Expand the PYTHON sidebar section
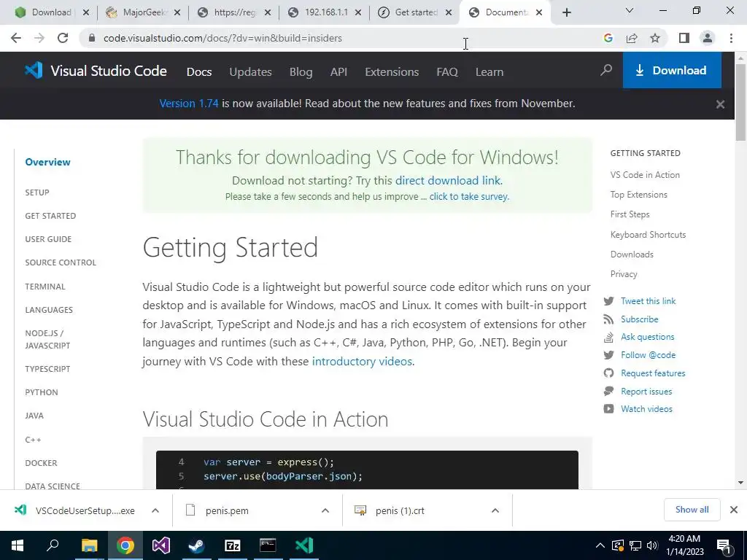The image size is (747, 560). 42,392
